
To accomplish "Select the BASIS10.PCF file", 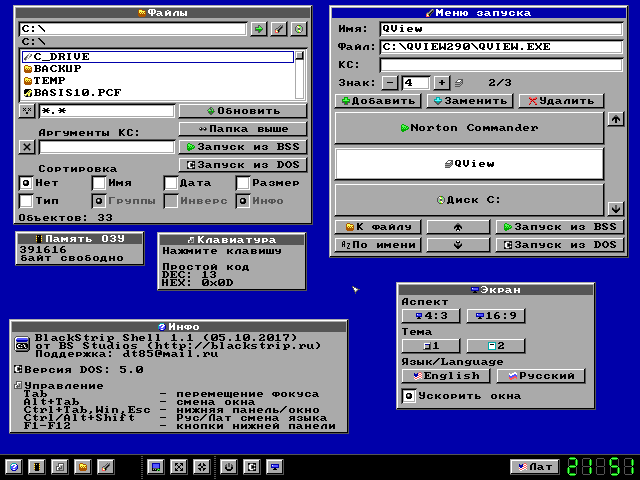I will pyautogui.click(x=158, y=93).
